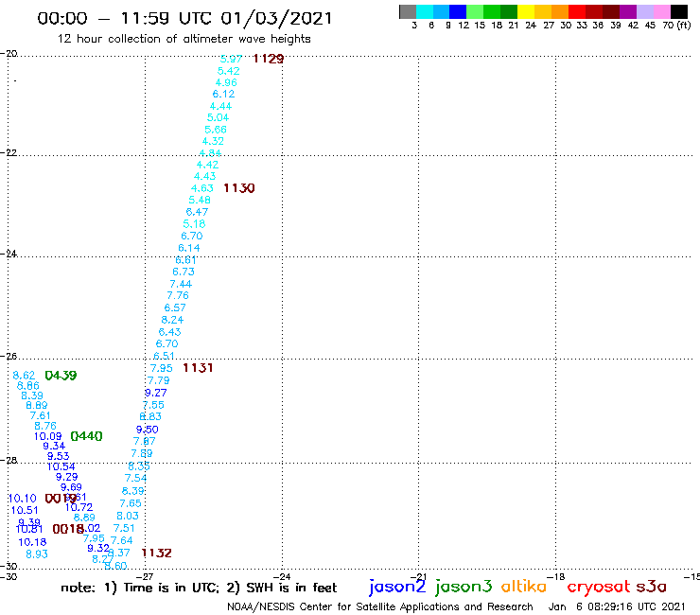Click the green 0440 time stamp

coord(87,436)
